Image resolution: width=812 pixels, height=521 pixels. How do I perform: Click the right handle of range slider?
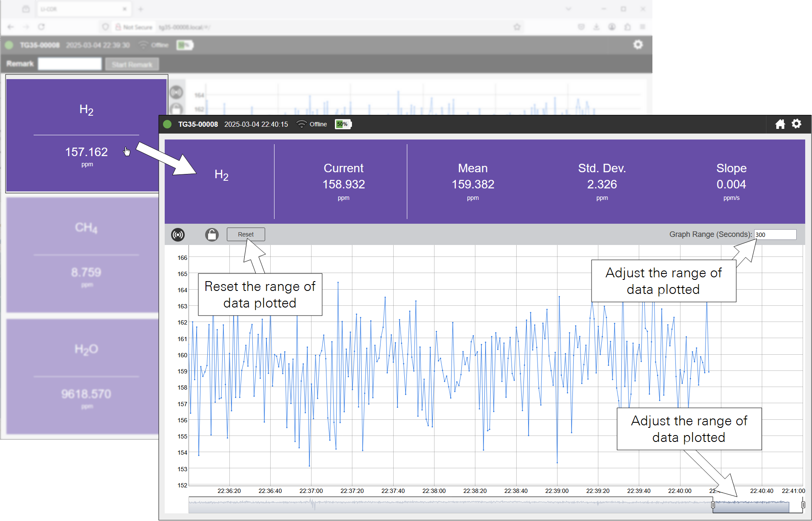coord(803,505)
